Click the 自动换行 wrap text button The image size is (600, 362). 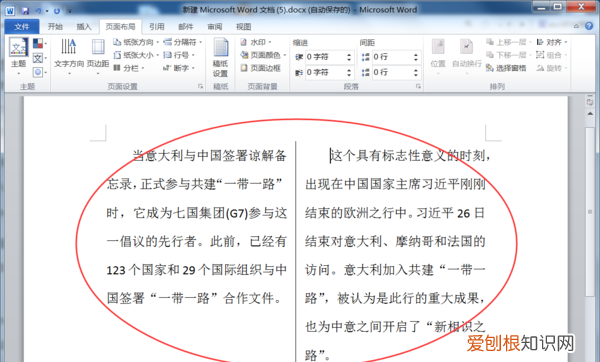[466, 56]
